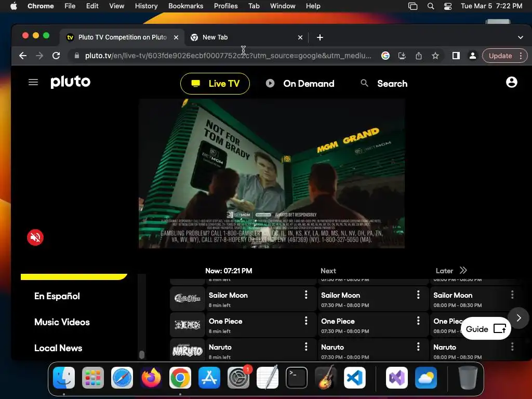
Task: Open options for One Piece now playing
Action: pyautogui.click(x=306, y=321)
